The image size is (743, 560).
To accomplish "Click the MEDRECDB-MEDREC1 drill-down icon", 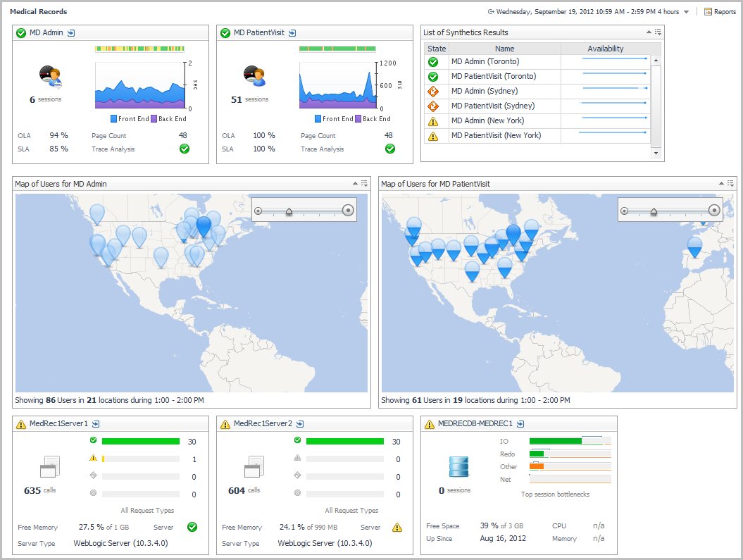I will (520, 424).
